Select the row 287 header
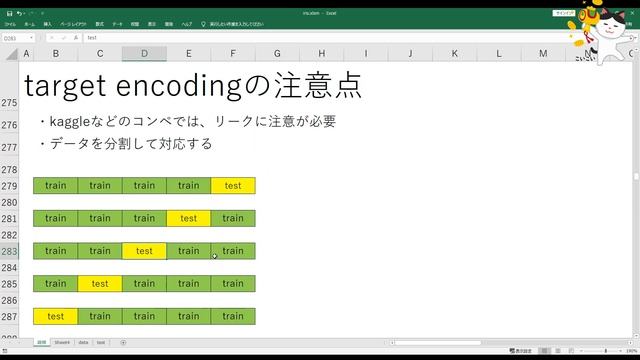 point(9,316)
